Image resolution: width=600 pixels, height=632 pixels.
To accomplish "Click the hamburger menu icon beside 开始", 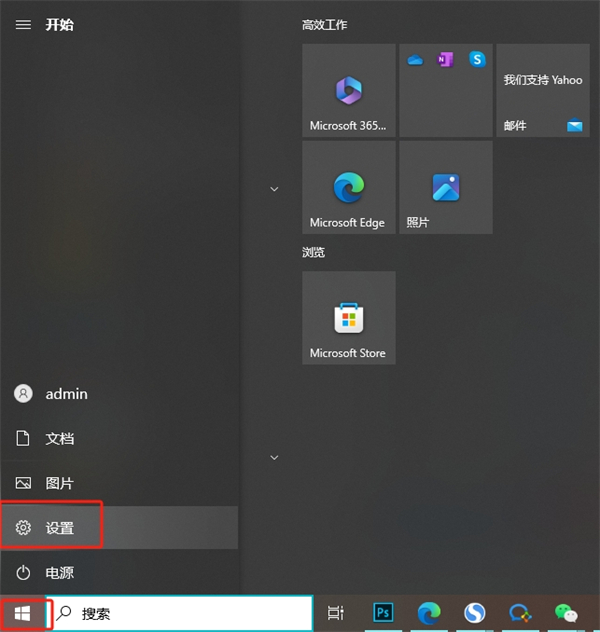I will pyautogui.click(x=23, y=25).
